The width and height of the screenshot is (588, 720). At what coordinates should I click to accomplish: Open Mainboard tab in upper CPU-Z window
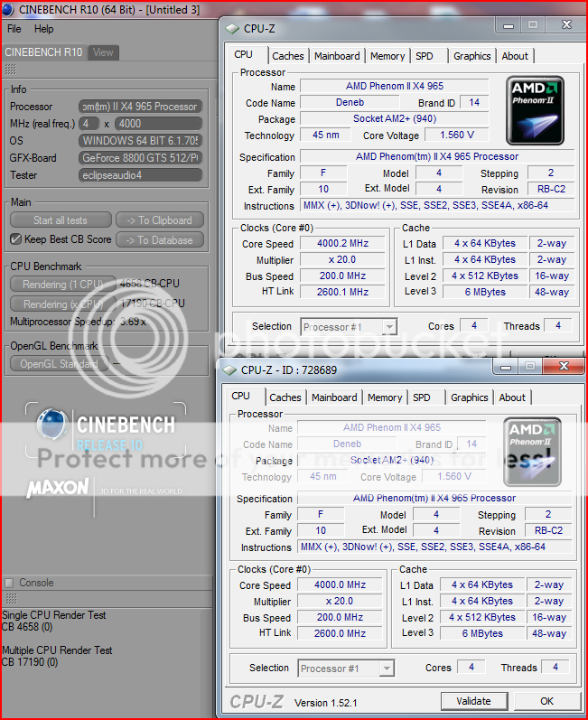(x=337, y=56)
